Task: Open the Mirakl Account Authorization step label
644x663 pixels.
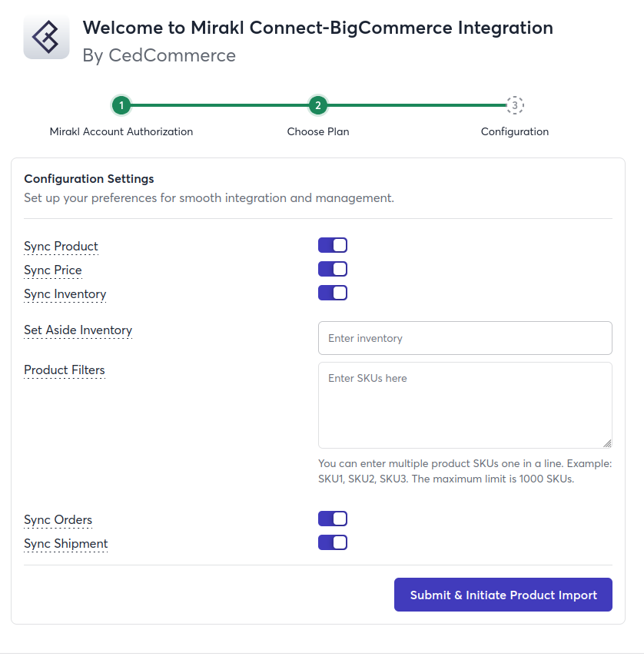Action: pyautogui.click(x=121, y=131)
